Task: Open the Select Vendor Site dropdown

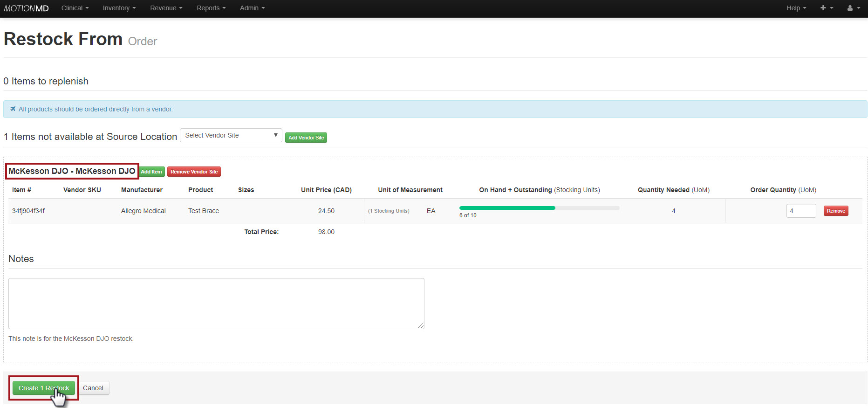Action: point(231,135)
